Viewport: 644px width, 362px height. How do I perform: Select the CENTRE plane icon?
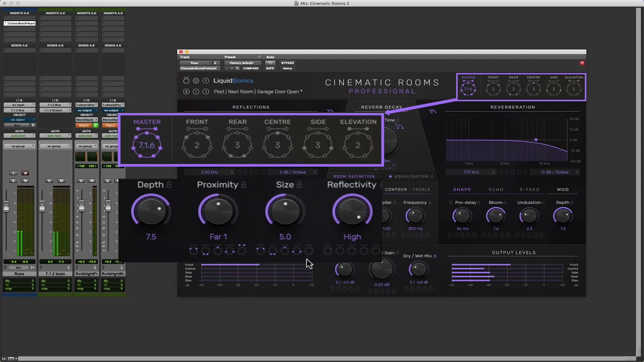[x=533, y=89]
